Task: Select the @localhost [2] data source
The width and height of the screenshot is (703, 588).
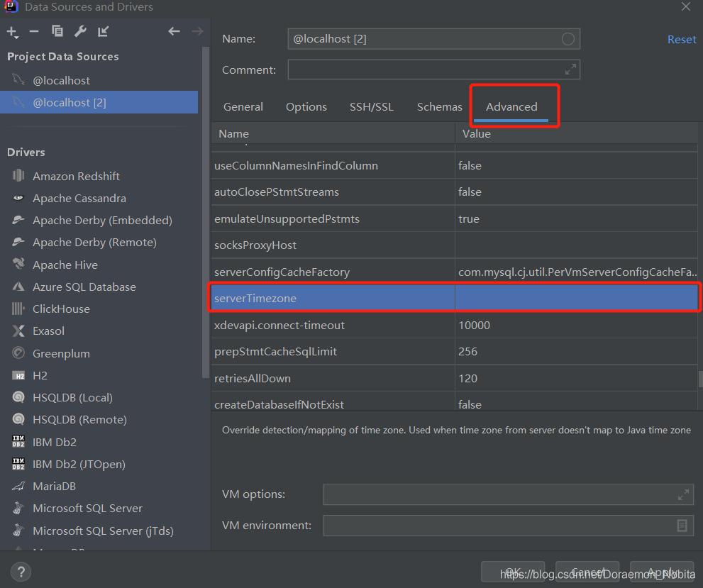Action: (x=99, y=103)
